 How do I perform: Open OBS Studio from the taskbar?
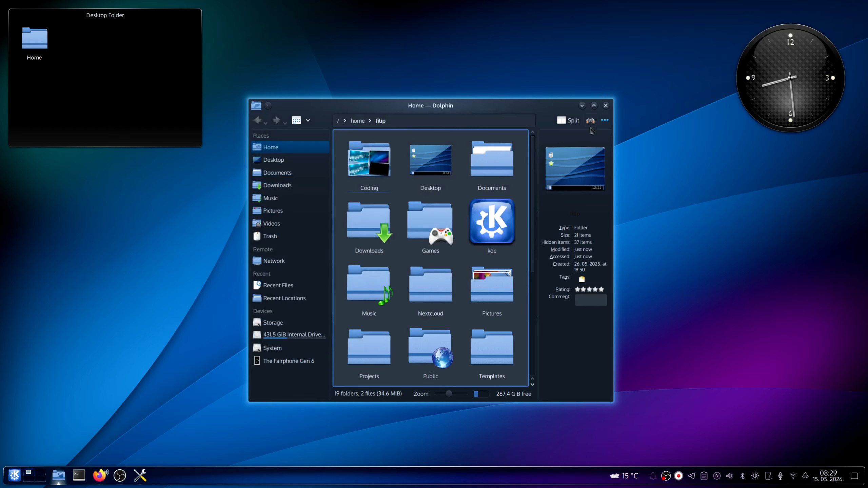coord(120,475)
